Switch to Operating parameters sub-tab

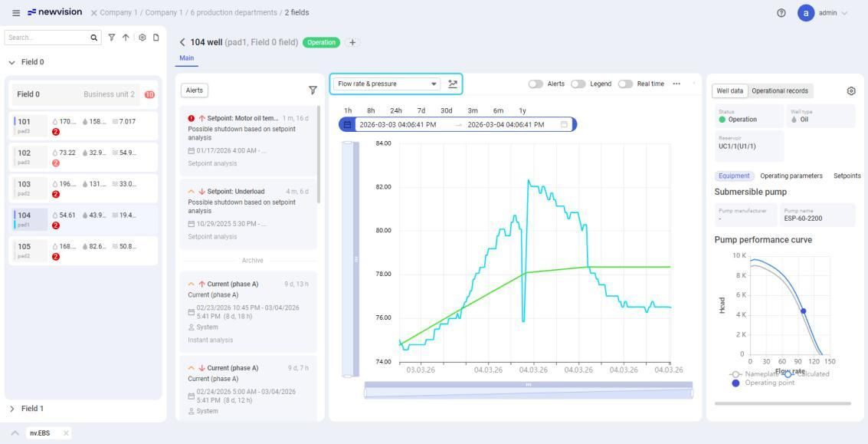click(791, 176)
